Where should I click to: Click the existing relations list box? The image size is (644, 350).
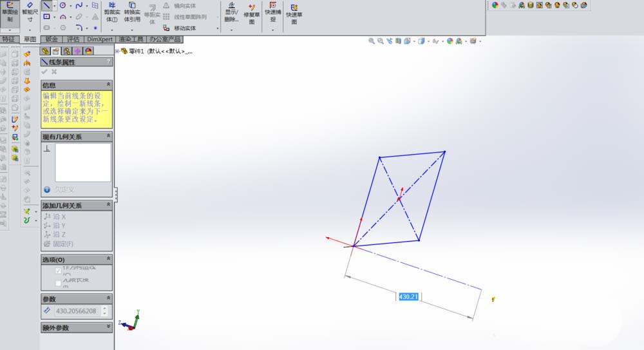pos(83,162)
